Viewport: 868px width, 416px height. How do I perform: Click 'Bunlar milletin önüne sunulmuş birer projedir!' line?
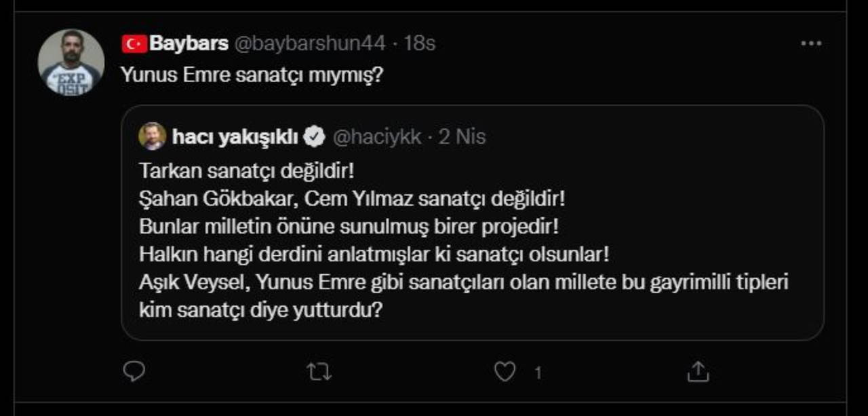pos(349,226)
